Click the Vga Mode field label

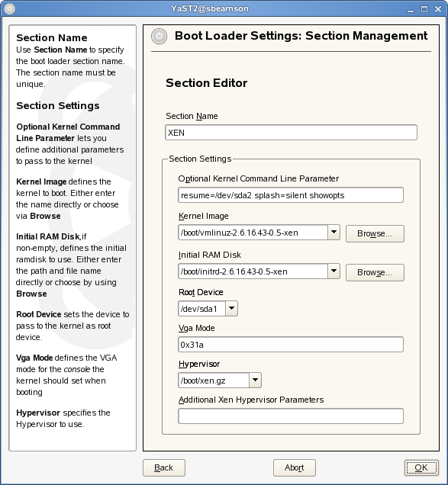(x=197, y=328)
